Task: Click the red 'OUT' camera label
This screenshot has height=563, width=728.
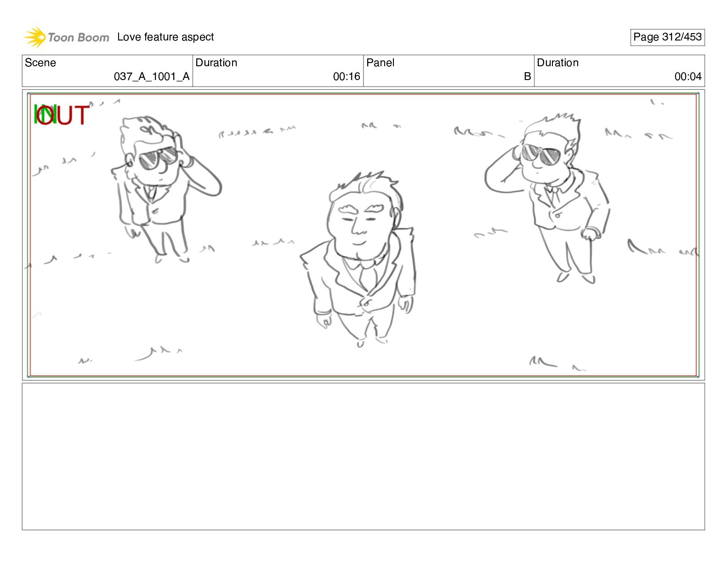Action: [x=63, y=115]
